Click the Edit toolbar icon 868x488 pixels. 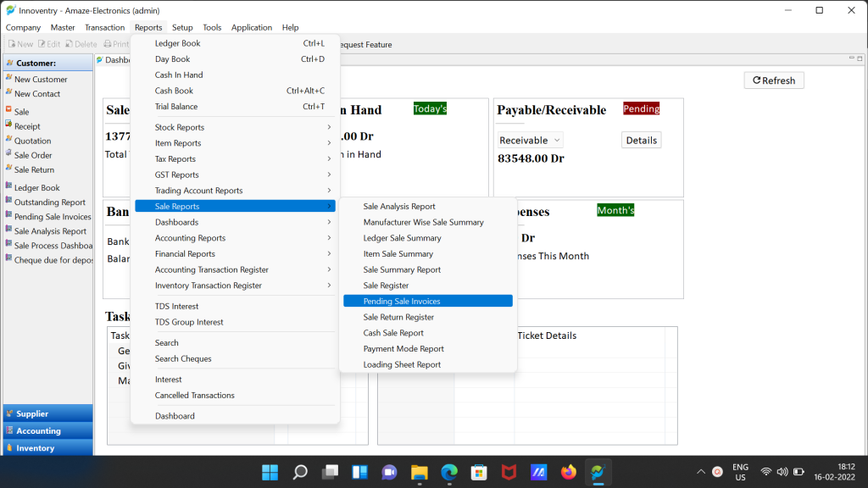coord(49,44)
